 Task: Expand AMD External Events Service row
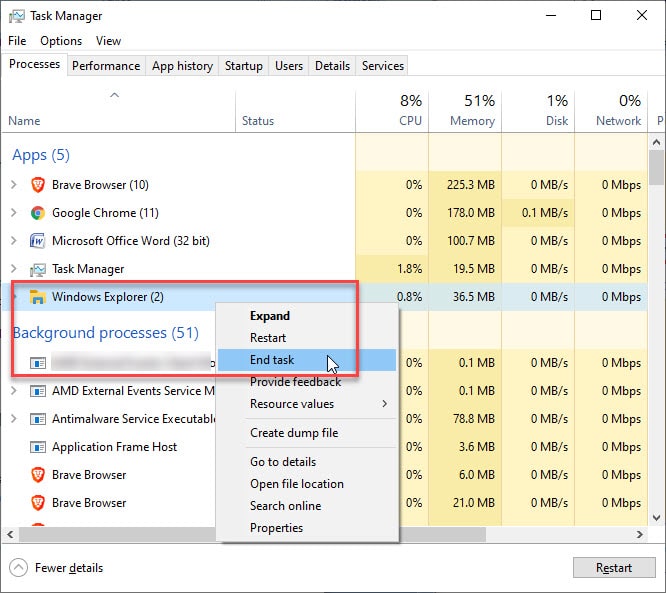click(x=14, y=391)
